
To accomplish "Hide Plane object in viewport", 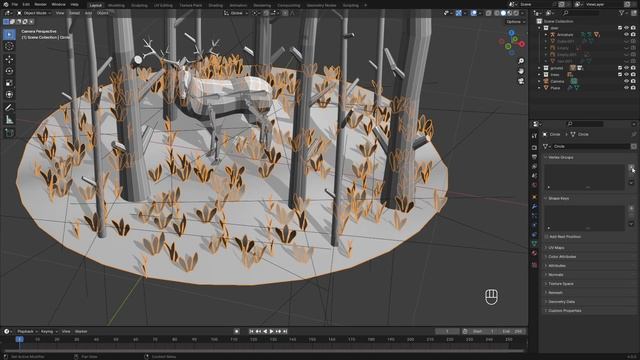I will coord(626,88).
